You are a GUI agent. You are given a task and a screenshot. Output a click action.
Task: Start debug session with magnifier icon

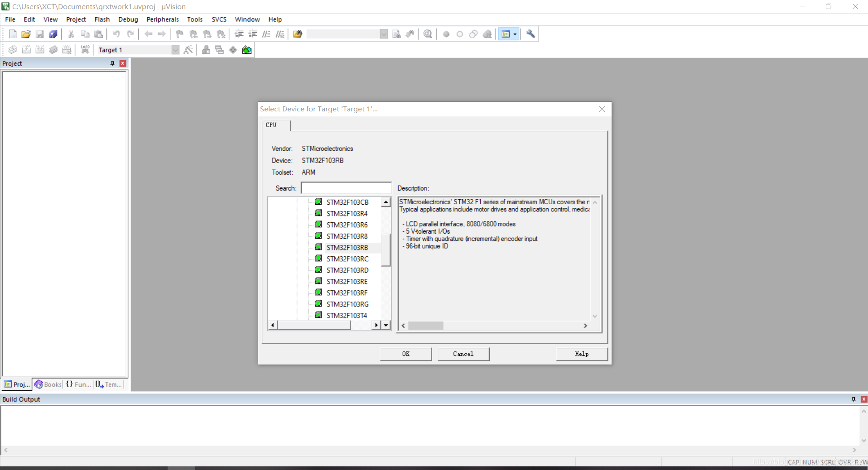(x=428, y=34)
